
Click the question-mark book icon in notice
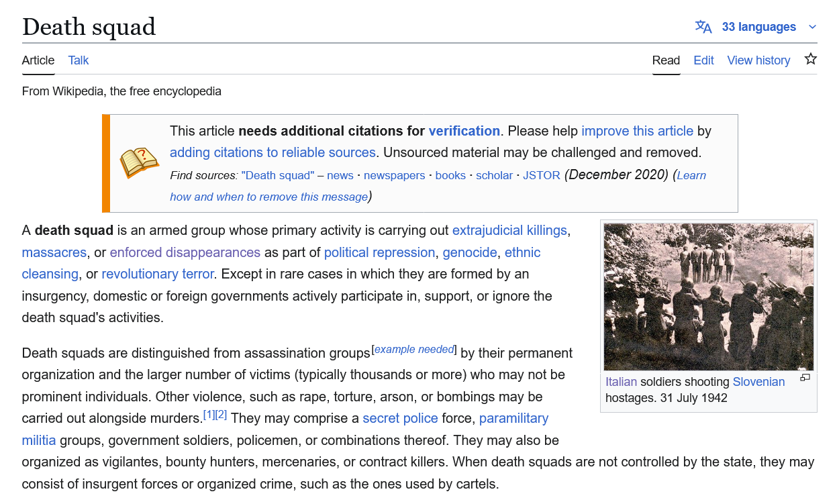[139, 163]
